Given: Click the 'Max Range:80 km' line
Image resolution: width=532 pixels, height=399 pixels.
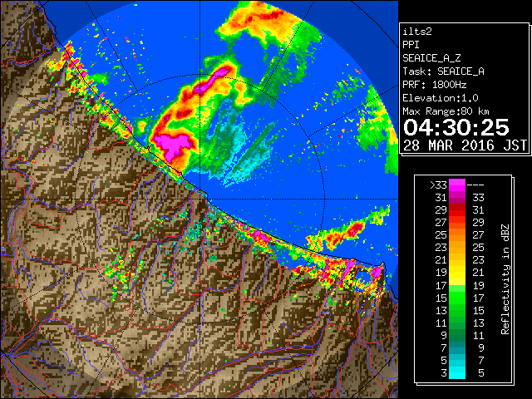Looking at the screenshot, I should pos(446,111).
